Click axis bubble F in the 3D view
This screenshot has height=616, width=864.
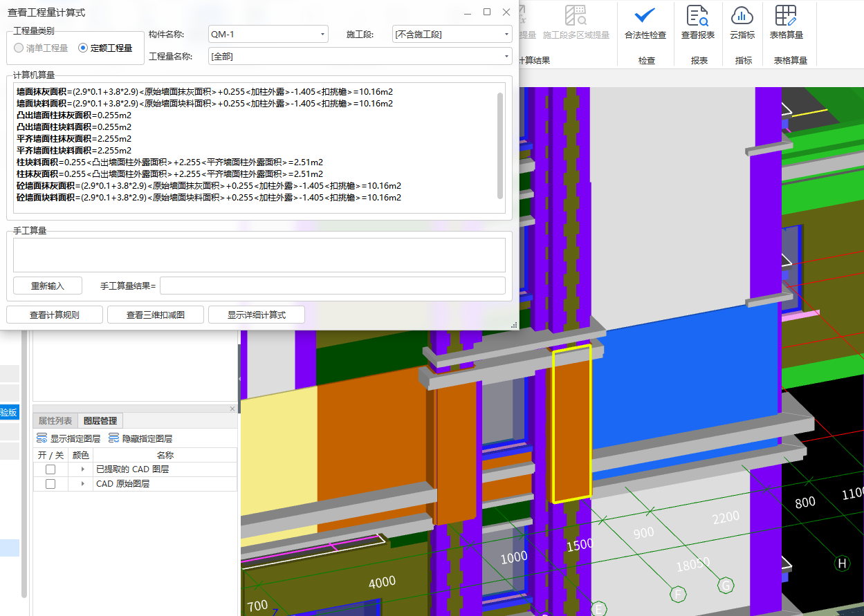coord(678,594)
